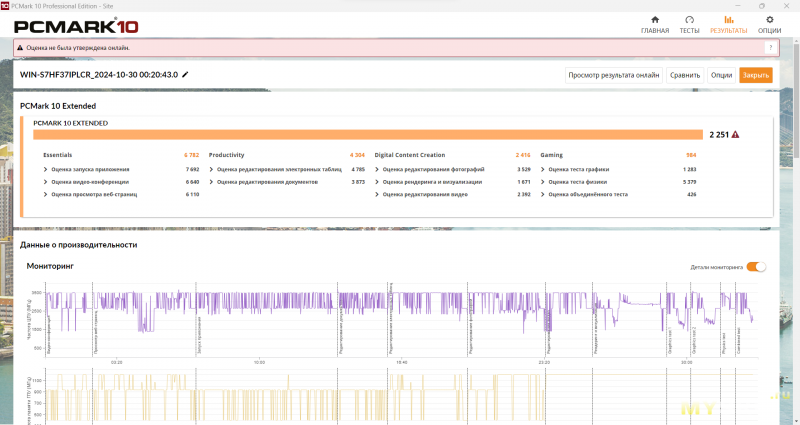Maximize or restore the PCMark 10 window
The height and width of the screenshot is (425, 800).
[x=762, y=6]
